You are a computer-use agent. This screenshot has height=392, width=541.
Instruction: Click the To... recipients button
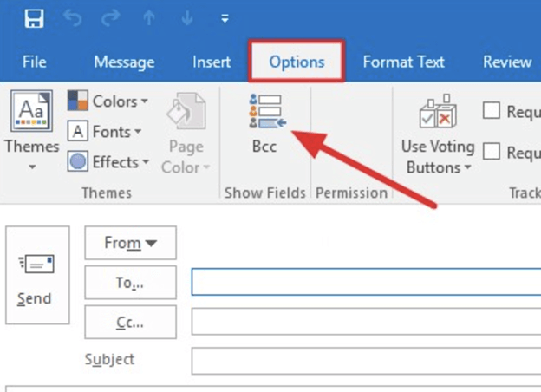click(x=130, y=282)
